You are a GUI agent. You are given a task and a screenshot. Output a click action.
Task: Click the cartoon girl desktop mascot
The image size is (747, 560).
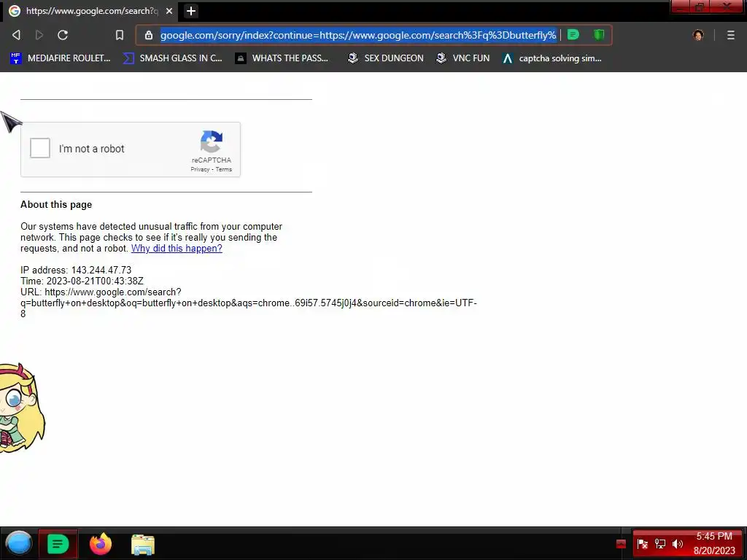(22, 408)
